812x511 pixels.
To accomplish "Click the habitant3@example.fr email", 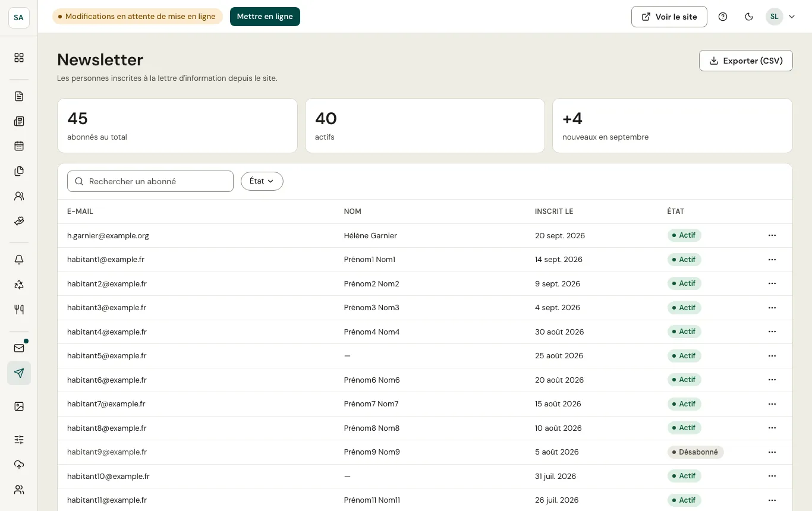I will pyautogui.click(x=107, y=308).
